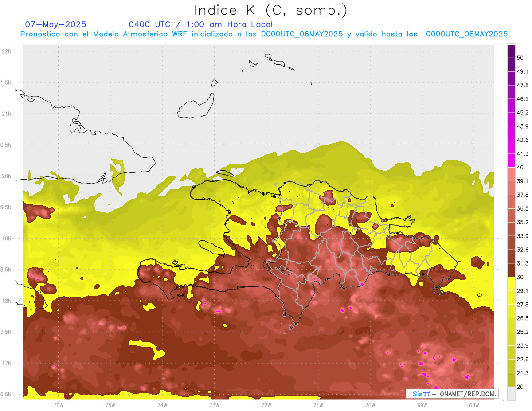Viewport: 532px width, 411px height.
Task: Click the colorbar label '46.5'
Action: pyautogui.click(x=522, y=99)
